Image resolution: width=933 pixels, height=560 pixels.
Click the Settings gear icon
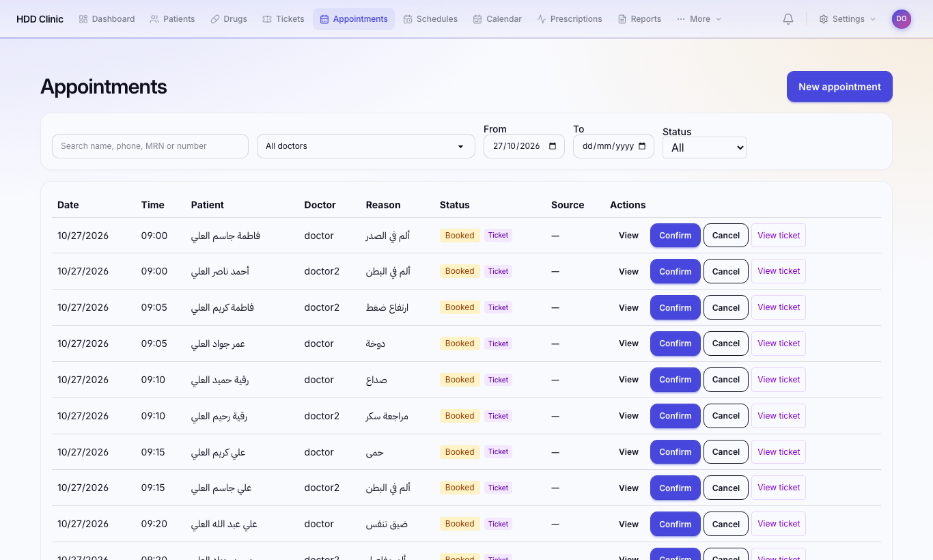point(824,19)
